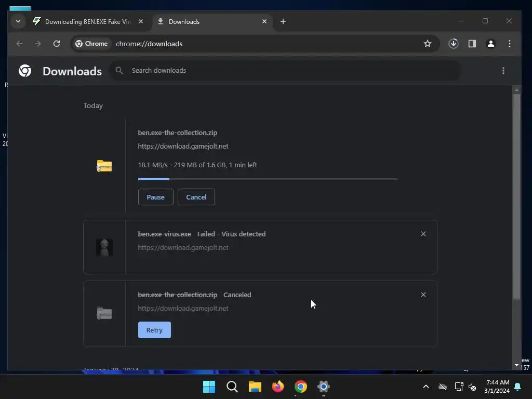Go back to the previous page
The width and height of the screenshot is (532, 399).
(19, 44)
